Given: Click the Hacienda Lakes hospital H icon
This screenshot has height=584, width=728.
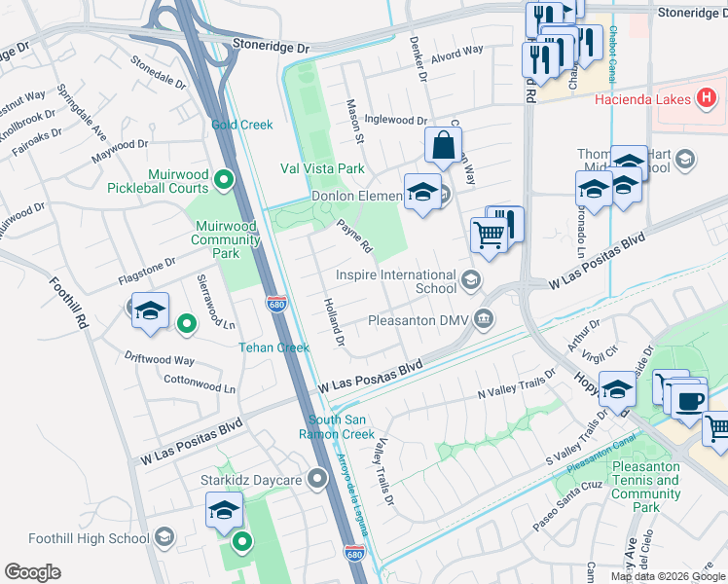Looking at the screenshot, I should 707,98.
